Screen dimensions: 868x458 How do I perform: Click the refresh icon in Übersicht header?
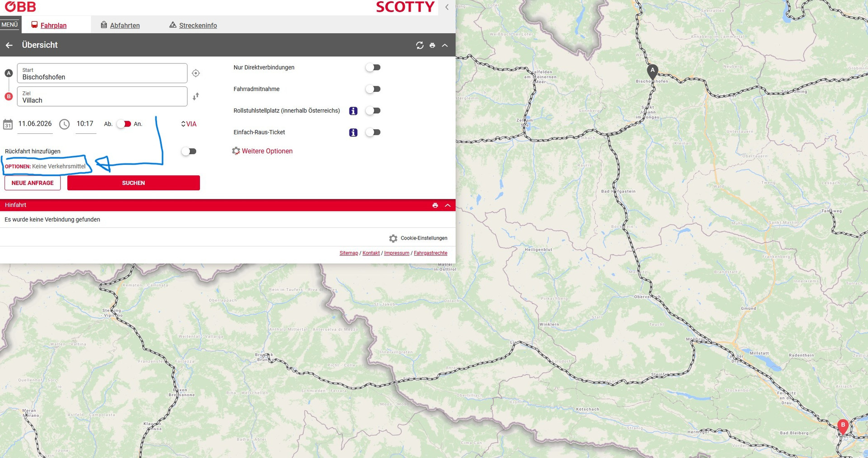pos(420,45)
